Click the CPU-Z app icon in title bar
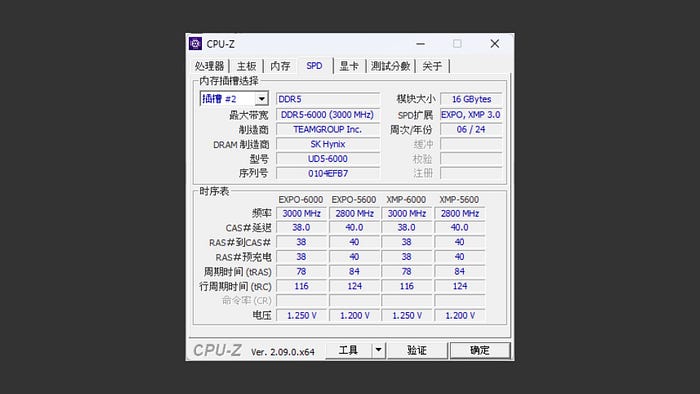The height and width of the screenshot is (394, 700). (196, 44)
